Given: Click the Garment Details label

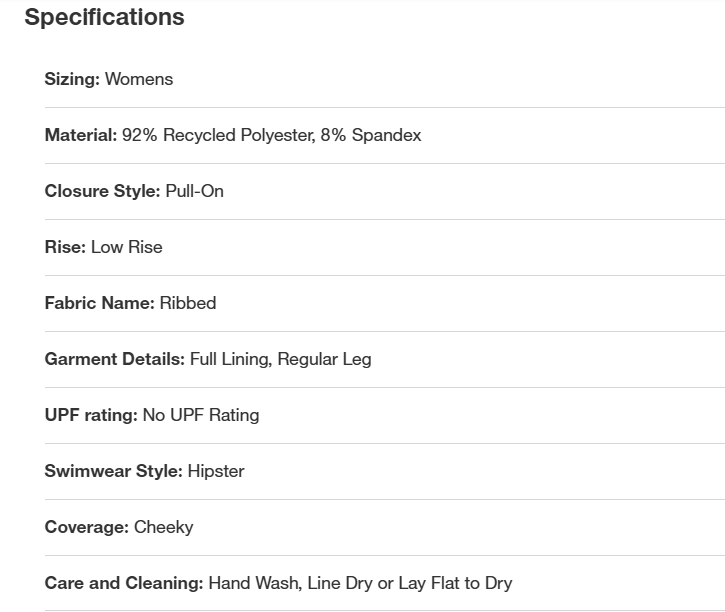Looking at the screenshot, I should pos(115,359).
